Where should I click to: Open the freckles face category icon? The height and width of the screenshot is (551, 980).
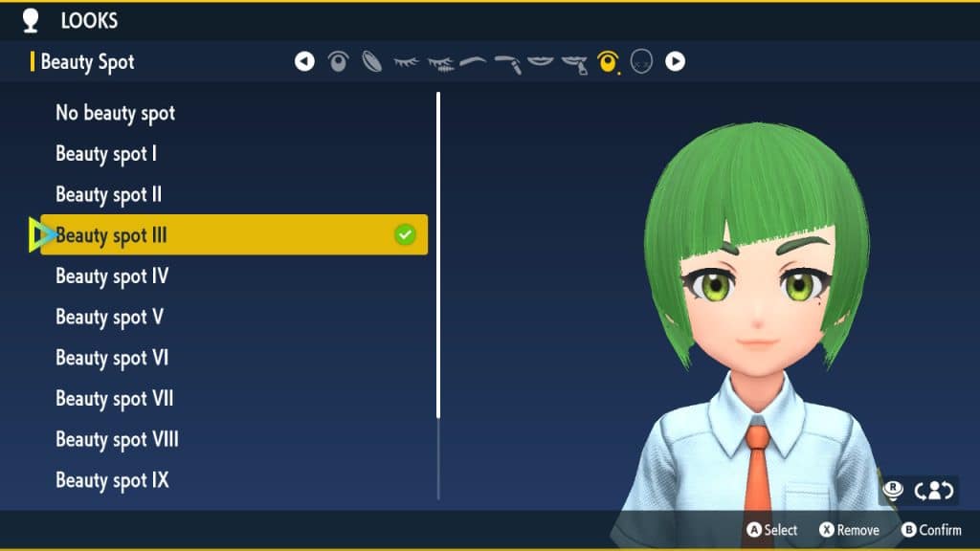pyautogui.click(x=641, y=61)
